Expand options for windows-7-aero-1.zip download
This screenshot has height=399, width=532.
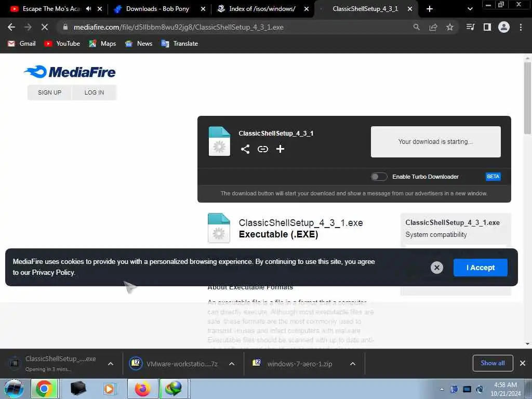pos(353,364)
